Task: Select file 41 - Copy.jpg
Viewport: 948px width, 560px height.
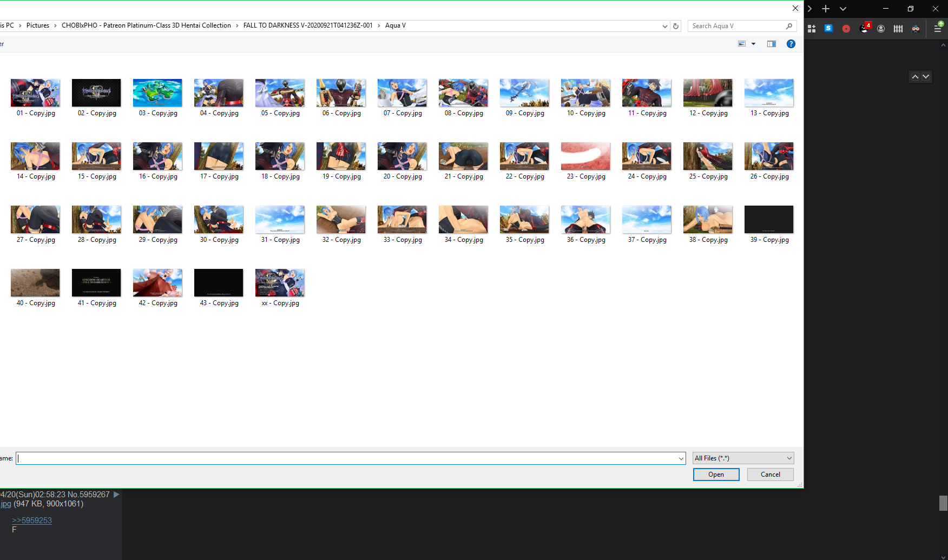Action: [x=97, y=288]
